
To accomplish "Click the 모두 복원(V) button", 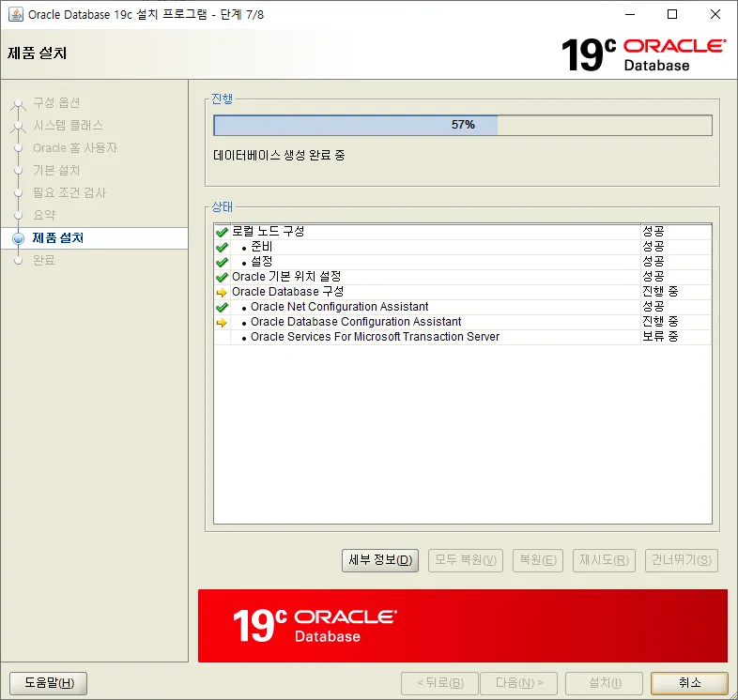I will click(466, 560).
